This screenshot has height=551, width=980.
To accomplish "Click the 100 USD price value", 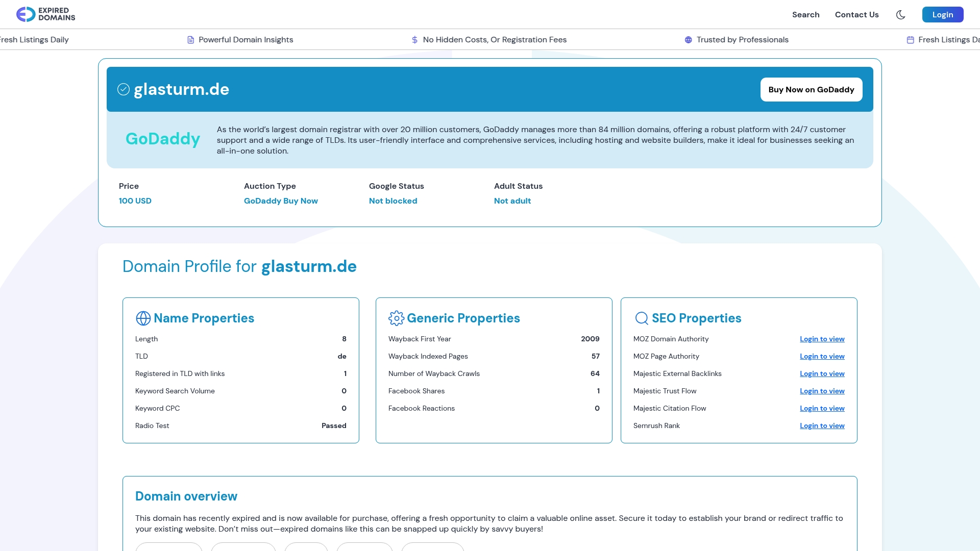I will [x=135, y=201].
